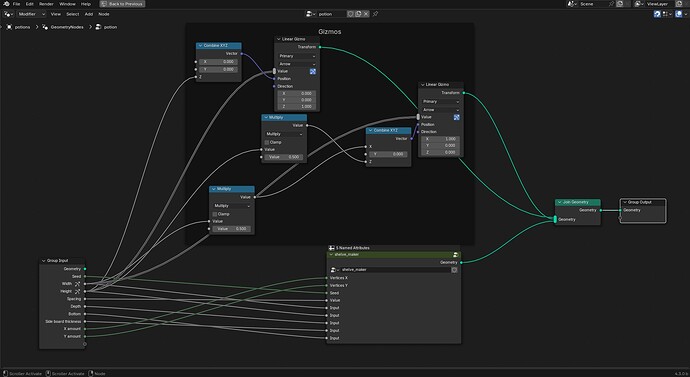Open the Add menu in node editor

88,14
